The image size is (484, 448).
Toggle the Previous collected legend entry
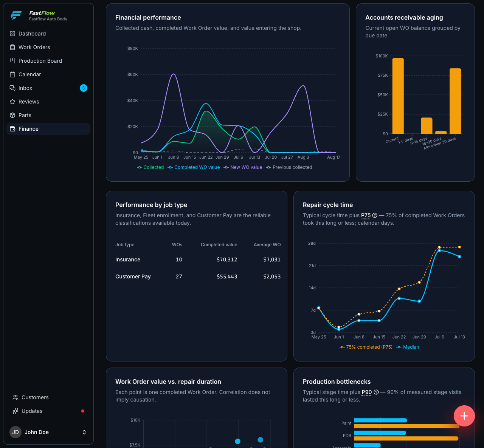click(x=289, y=167)
